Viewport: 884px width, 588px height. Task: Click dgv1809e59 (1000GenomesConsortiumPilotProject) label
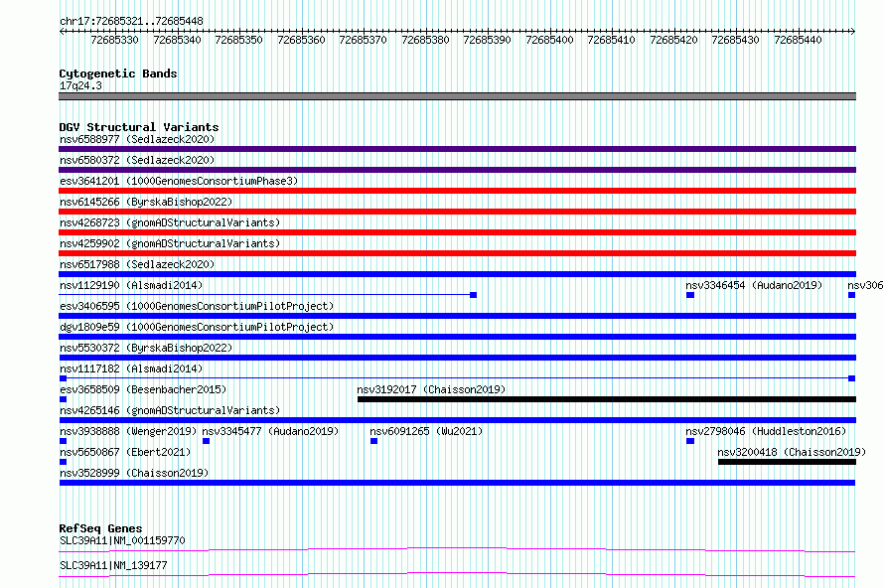point(197,327)
